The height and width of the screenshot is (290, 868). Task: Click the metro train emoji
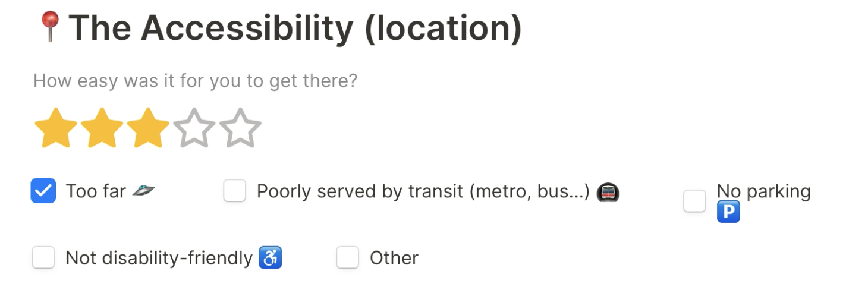608,192
